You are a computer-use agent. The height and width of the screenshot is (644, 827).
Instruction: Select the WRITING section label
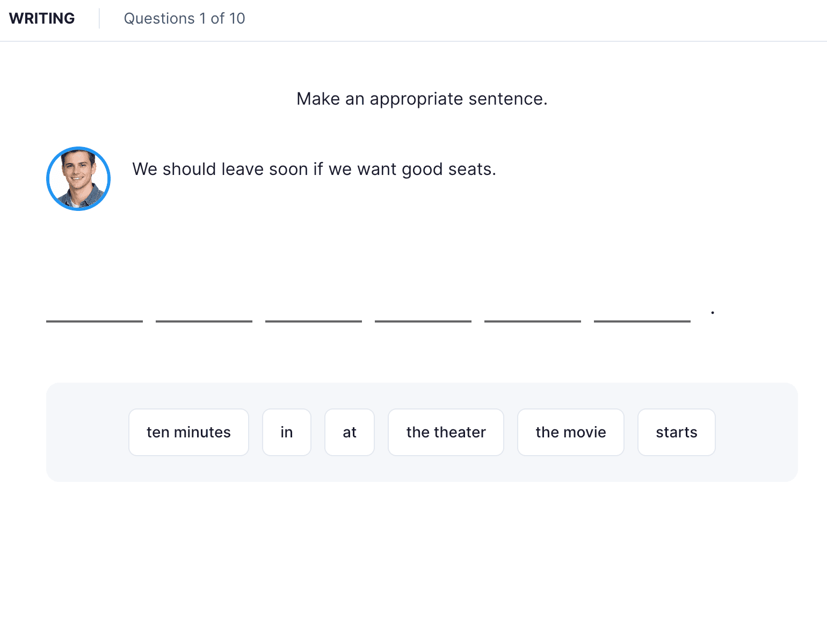pos(42,18)
